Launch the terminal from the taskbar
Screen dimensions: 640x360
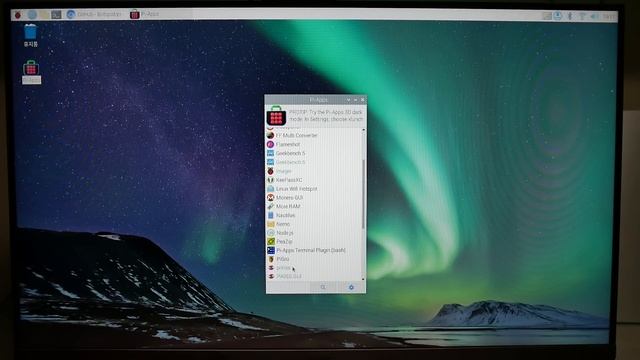coord(56,15)
